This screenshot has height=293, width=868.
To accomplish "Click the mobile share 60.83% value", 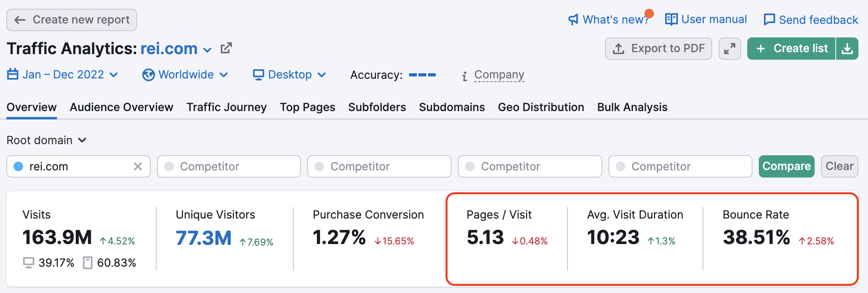I will tap(116, 263).
